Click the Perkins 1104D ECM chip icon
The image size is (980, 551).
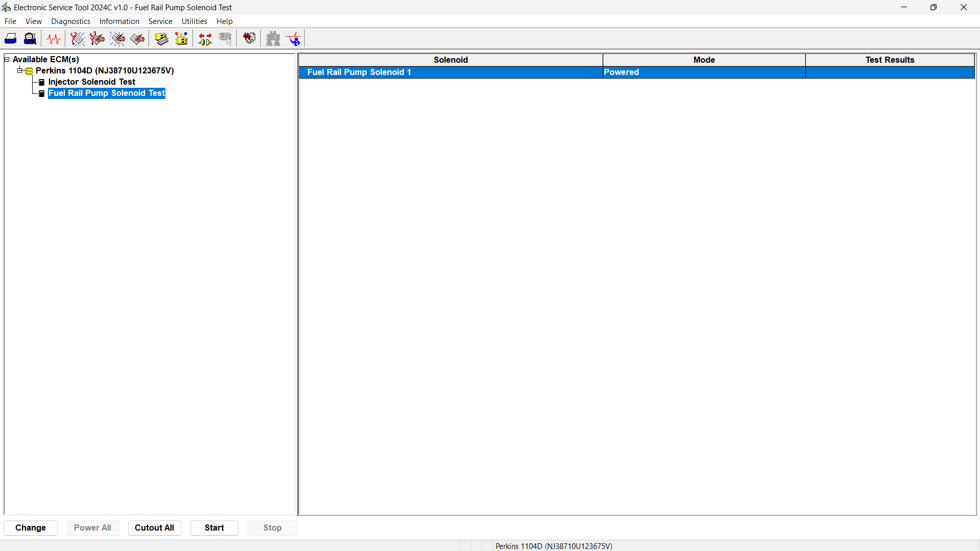(x=29, y=71)
